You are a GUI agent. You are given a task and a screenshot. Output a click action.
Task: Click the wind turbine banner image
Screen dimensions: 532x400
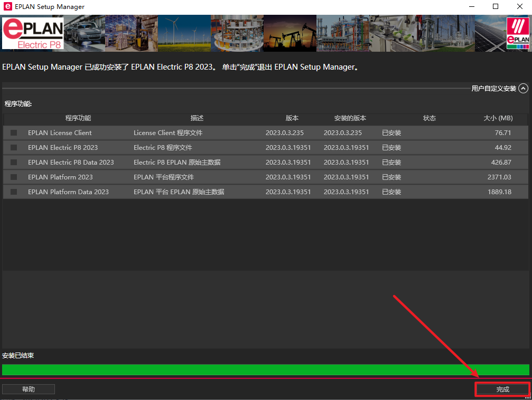pyautogui.click(x=184, y=34)
